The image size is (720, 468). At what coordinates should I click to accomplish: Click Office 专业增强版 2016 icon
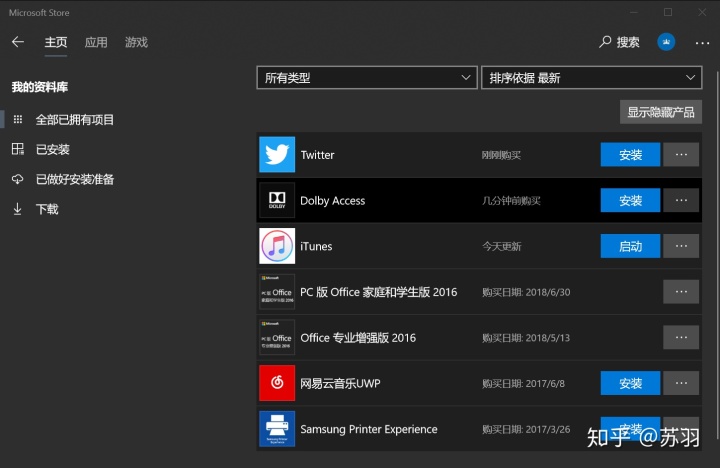coord(277,337)
